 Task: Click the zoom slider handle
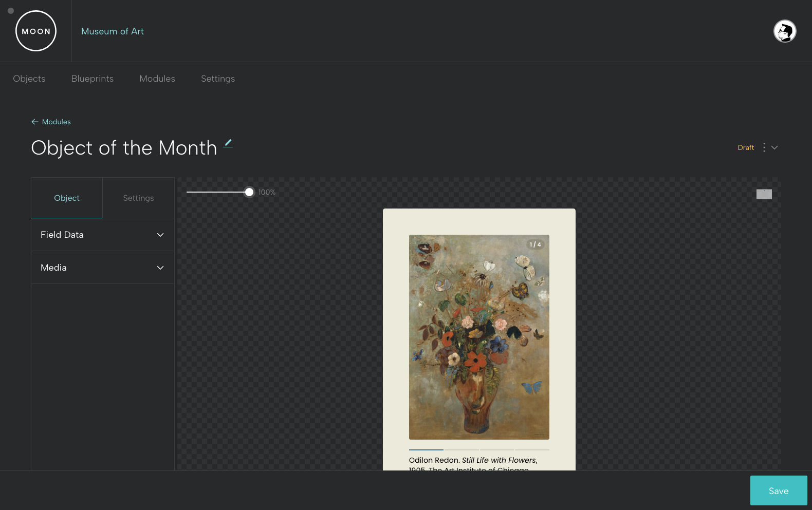(x=249, y=192)
